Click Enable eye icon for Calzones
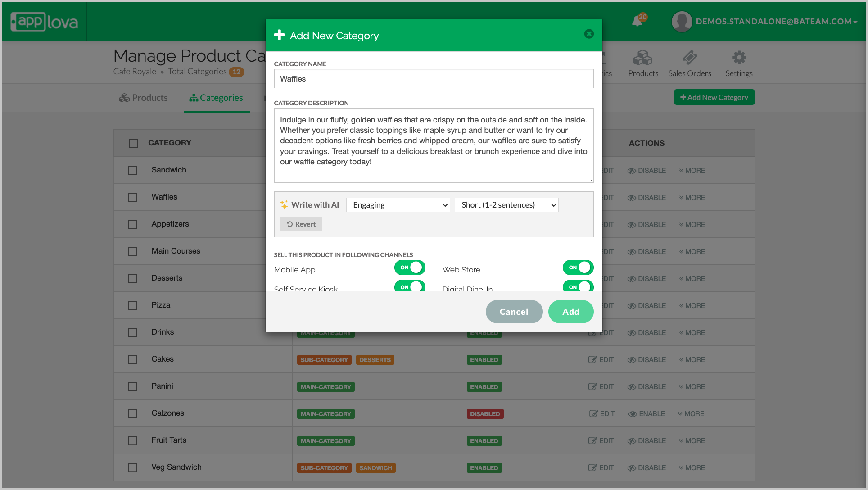The height and width of the screenshot is (490, 868). (633, 414)
